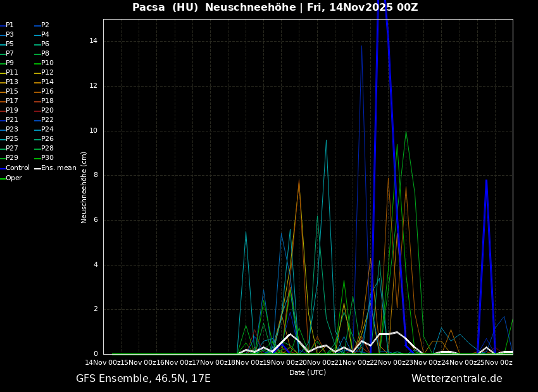Click the color line swatch beside P27
The width and height of the screenshot is (538, 392).
pyautogui.click(x=3, y=149)
